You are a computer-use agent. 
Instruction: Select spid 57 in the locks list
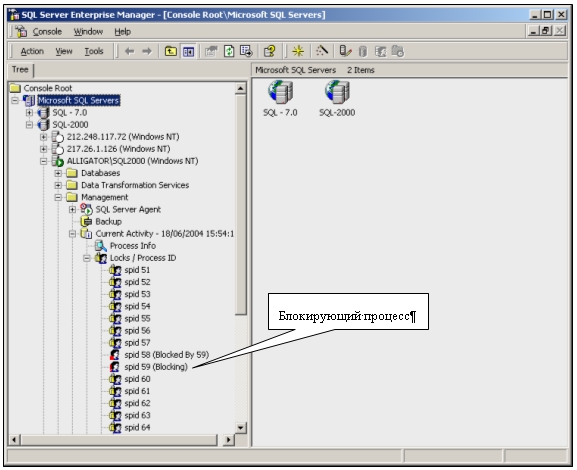coord(137,343)
